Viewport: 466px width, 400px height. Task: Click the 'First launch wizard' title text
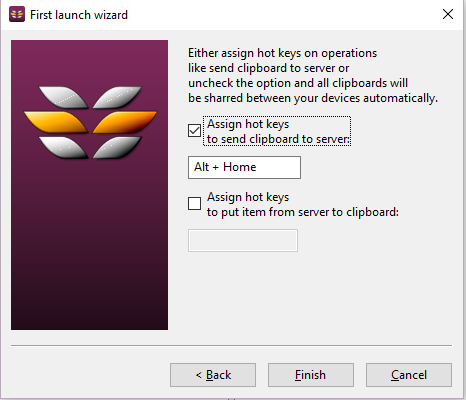coord(79,15)
